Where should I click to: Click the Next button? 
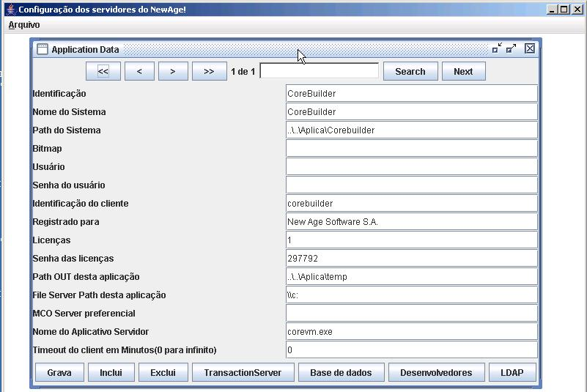coord(463,71)
